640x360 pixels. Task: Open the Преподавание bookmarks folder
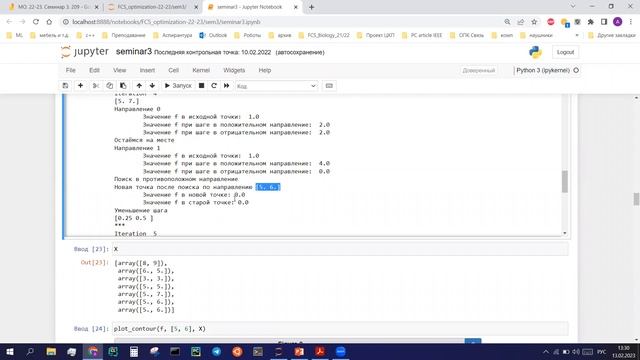124,36
